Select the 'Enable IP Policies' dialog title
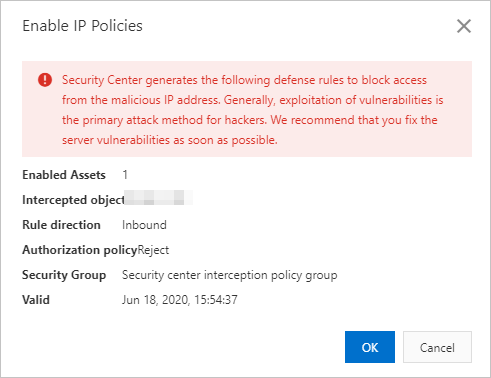 coord(82,26)
